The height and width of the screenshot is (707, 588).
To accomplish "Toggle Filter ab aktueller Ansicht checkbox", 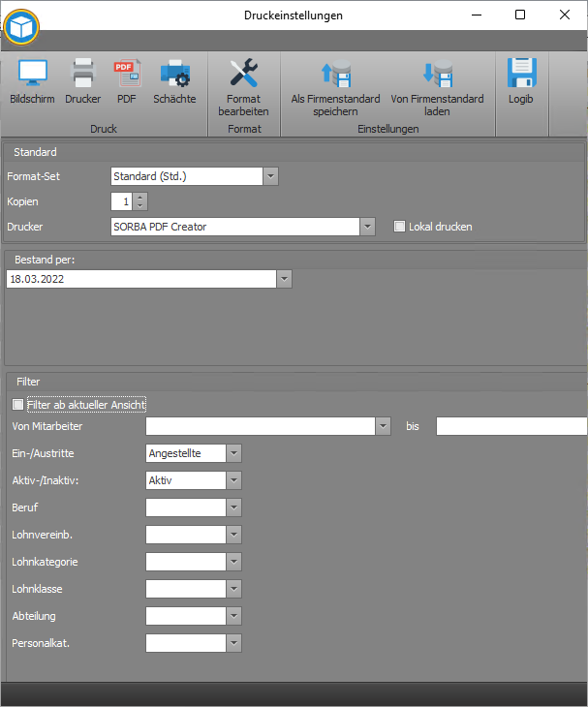I will coord(16,404).
